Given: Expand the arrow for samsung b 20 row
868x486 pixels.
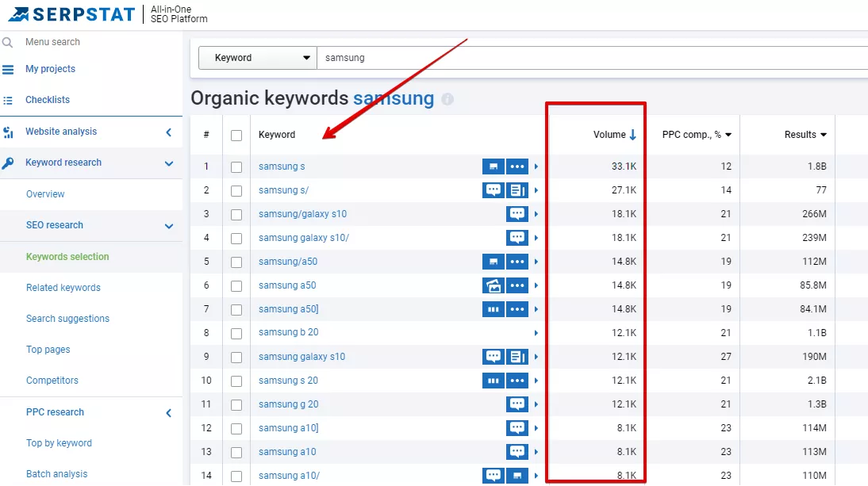Looking at the screenshot, I should click(x=536, y=333).
